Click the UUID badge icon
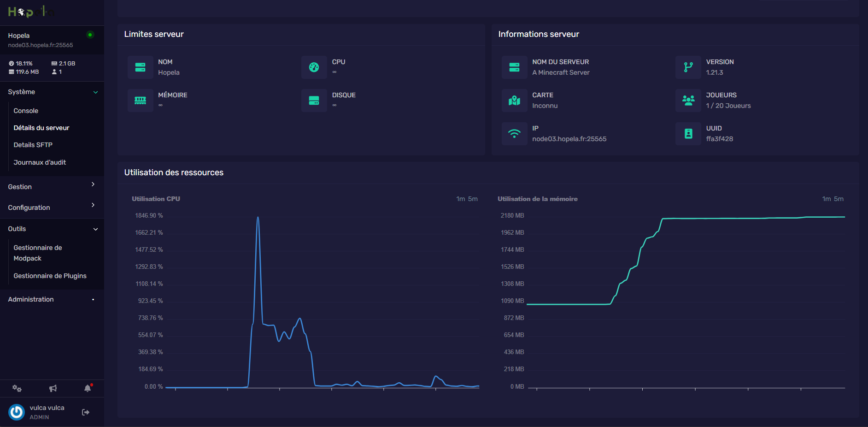This screenshot has height=427, width=868. pos(688,134)
